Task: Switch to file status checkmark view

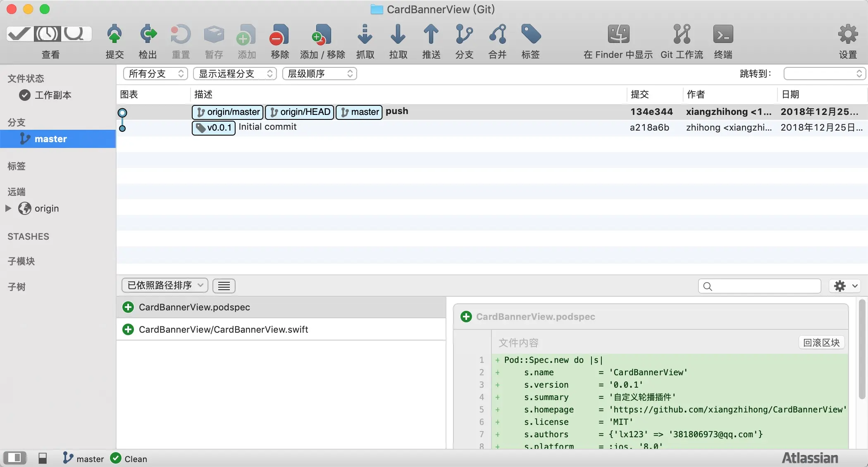Action: tap(19, 34)
